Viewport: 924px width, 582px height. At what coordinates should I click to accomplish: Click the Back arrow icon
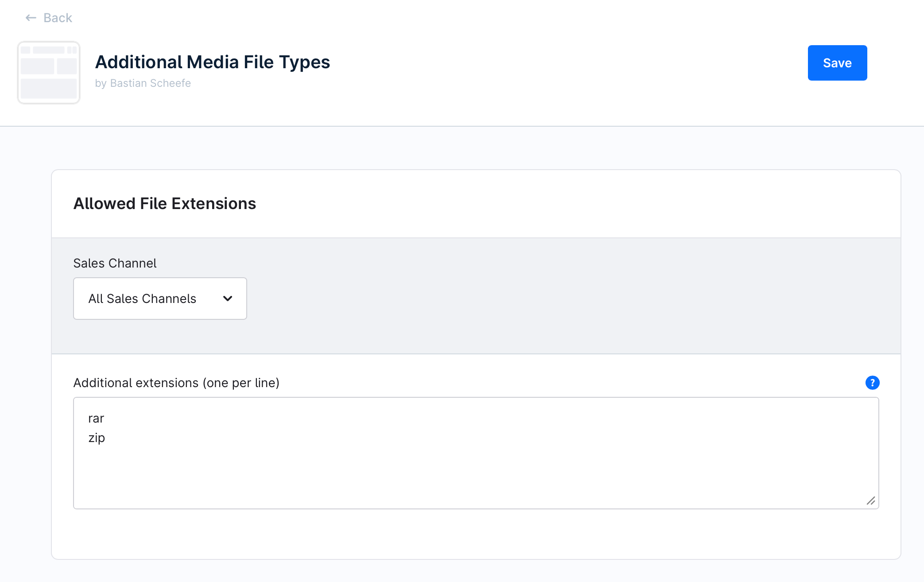click(x=31, y=18)
